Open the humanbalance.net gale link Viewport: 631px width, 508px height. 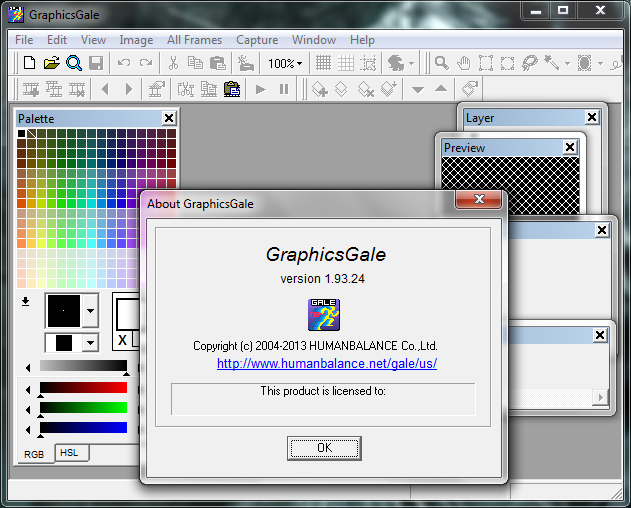[327, 363]
